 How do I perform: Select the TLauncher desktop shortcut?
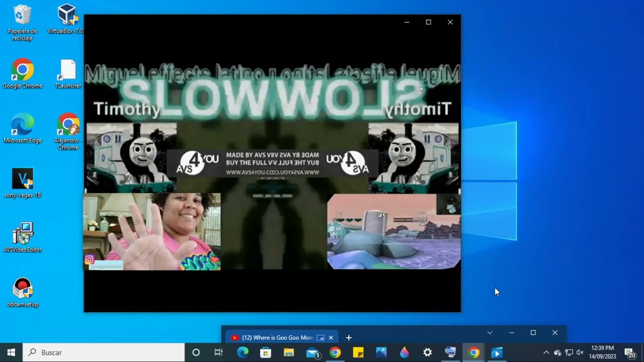[68, 74]
